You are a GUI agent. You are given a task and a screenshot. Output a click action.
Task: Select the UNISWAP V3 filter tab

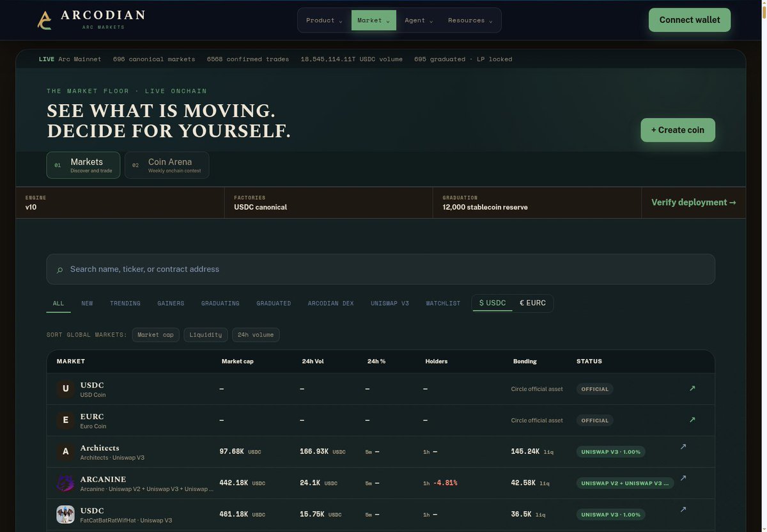pos(390,303)
